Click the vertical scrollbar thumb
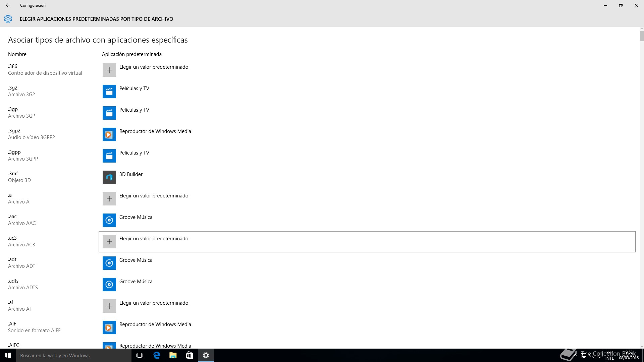The image size is (644, 362). pyautogui.click(x=642, y=36)
